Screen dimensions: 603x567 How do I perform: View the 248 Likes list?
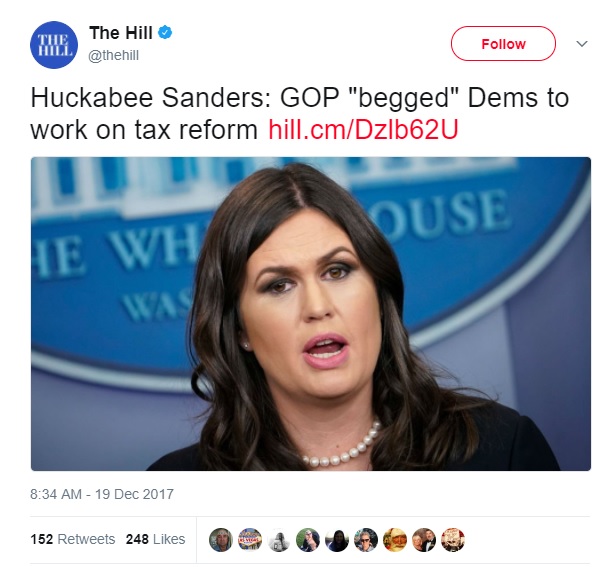tap(155, 539)
